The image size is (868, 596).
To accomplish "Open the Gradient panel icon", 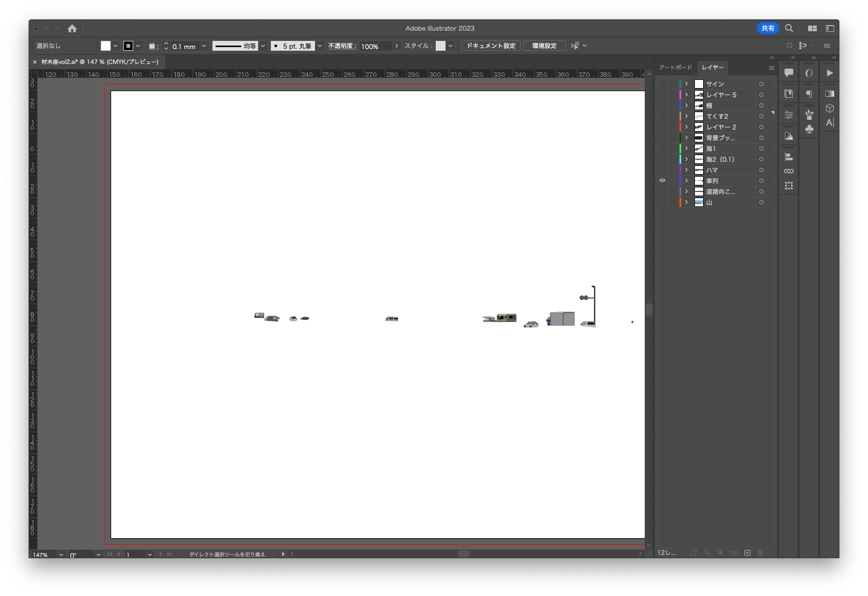I will [830, 94].
